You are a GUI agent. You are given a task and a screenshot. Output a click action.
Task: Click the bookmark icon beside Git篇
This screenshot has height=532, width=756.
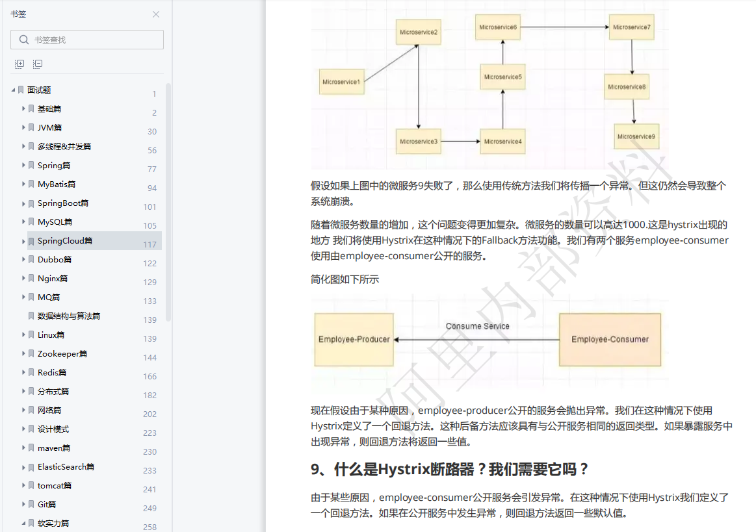(x=31, y=504)
